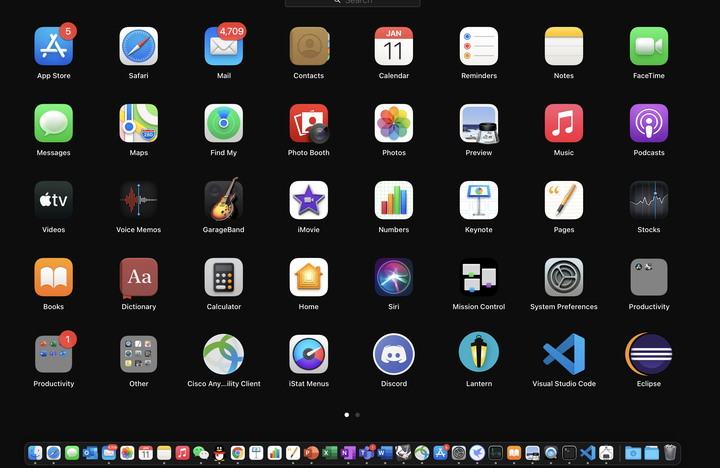Open the Contacts app
The width and height of the screenshot is (720, 468).
coord(309,46)
